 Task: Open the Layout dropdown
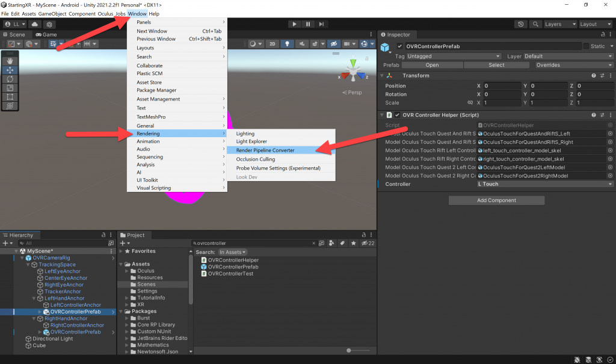pyautogui.click(x=595, y=24)
